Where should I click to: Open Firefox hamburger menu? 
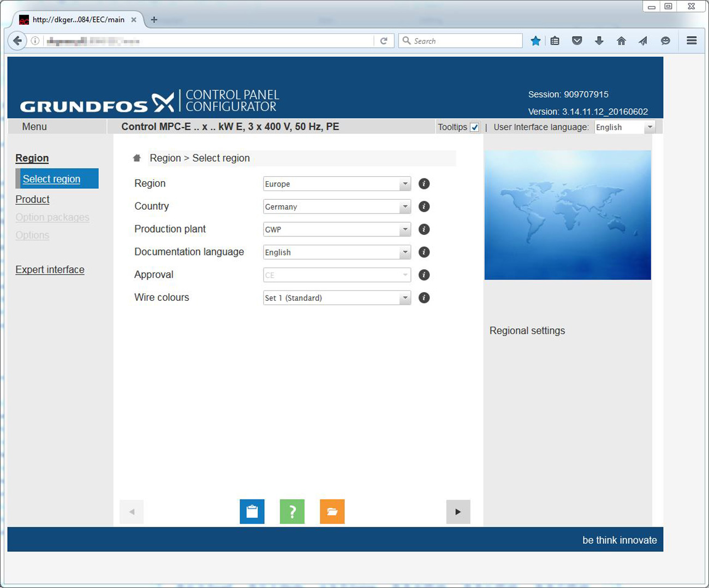pyautogui.click(x=692, y=40)
